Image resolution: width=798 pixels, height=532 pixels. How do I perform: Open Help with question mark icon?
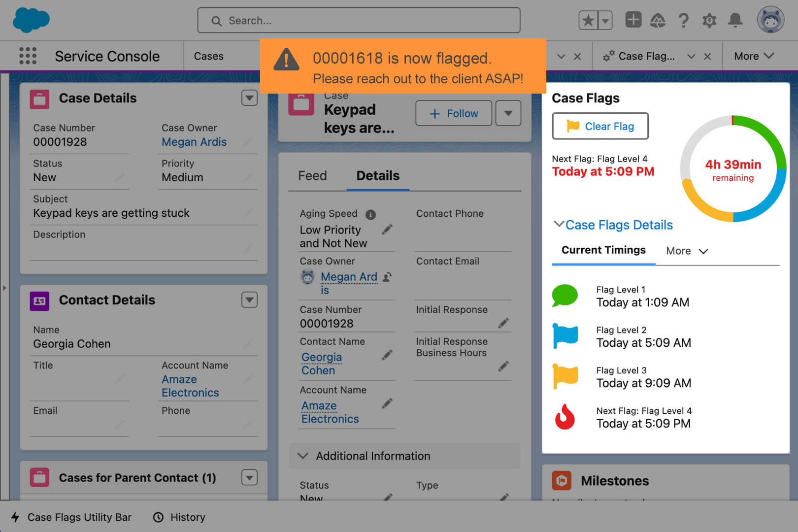684,20
